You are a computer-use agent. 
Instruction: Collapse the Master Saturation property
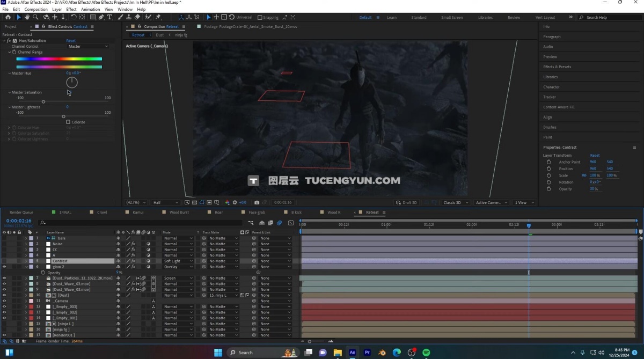(x=9, y=92)
